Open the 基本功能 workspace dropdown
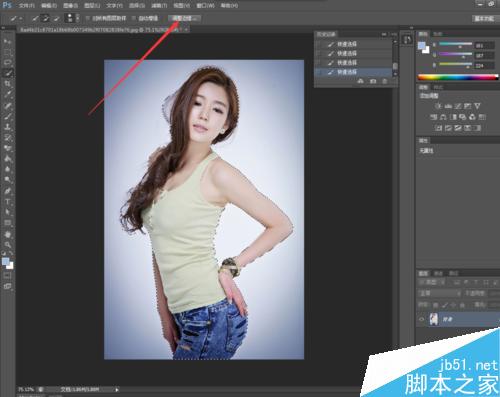The width and height of the screenshot is (500, 397). (x=484, y=18)
